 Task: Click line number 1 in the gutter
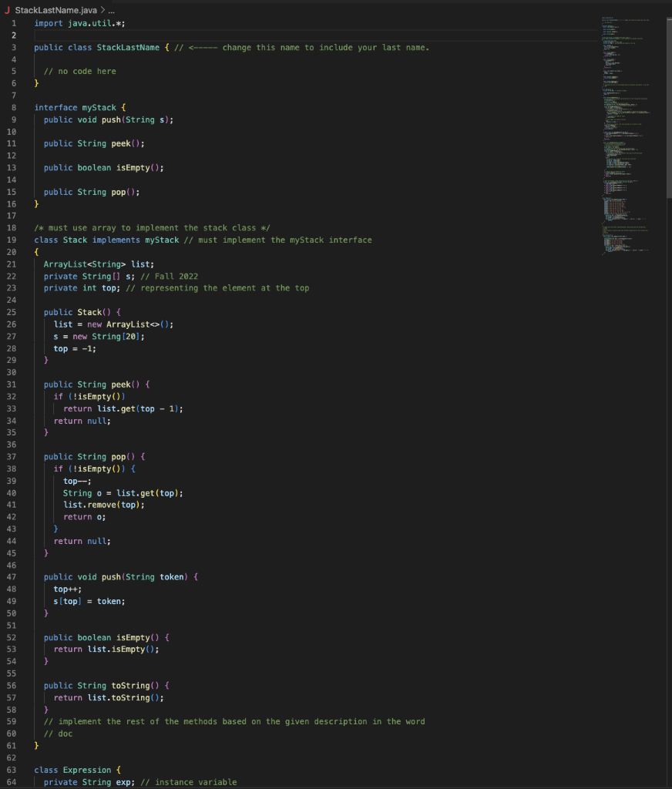click(13, 22)
